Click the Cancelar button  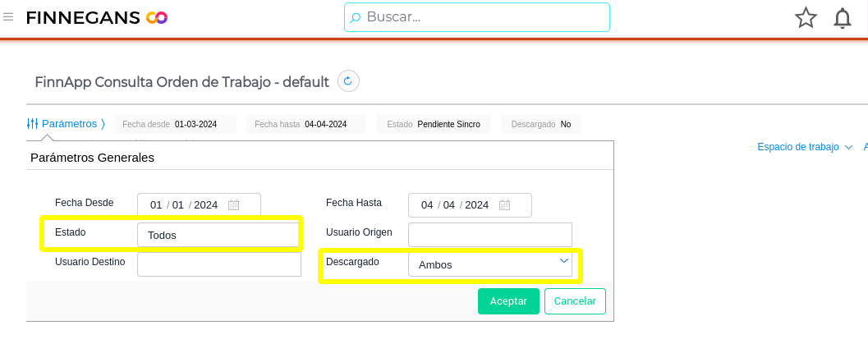(575, 301)
